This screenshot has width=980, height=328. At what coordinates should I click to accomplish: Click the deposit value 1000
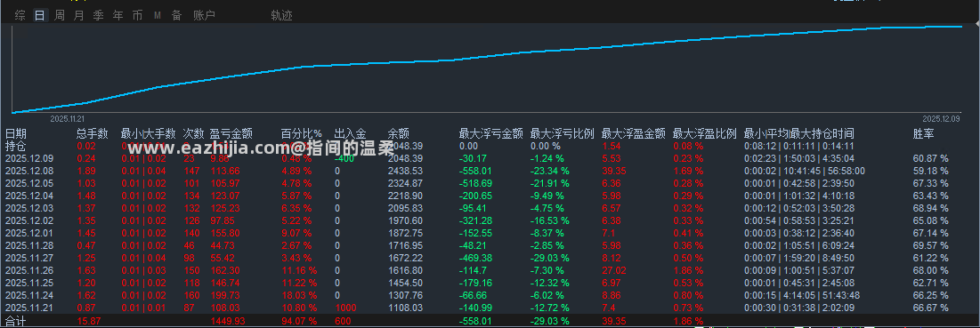click(x=345, y=308)
